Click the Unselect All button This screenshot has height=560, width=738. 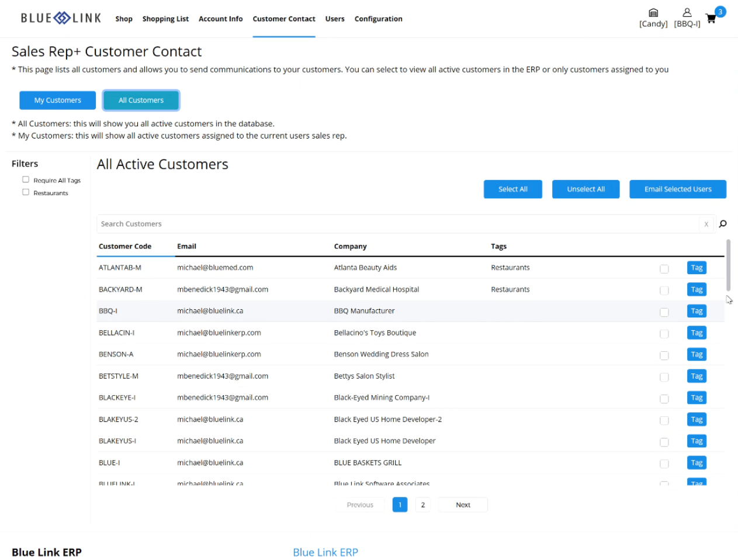click(x=585, y=189)
